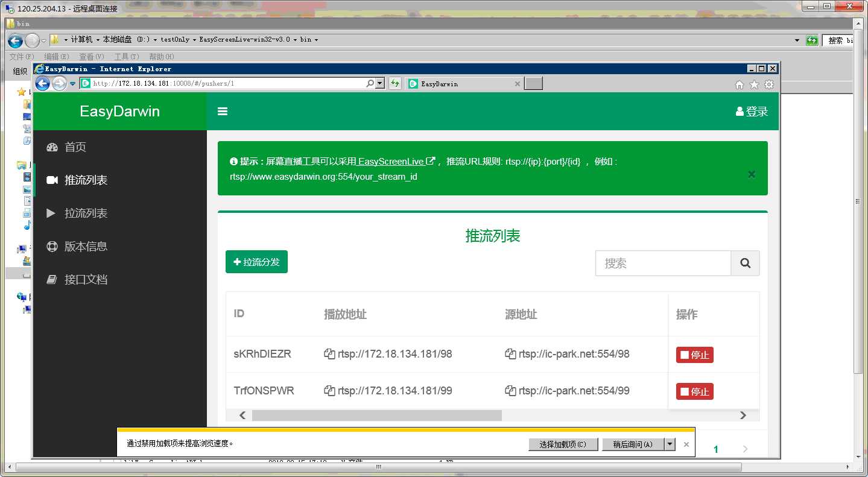Click the 拉流分发 button
Viewport: 868px width, 477px height.
tap(256, 262)
